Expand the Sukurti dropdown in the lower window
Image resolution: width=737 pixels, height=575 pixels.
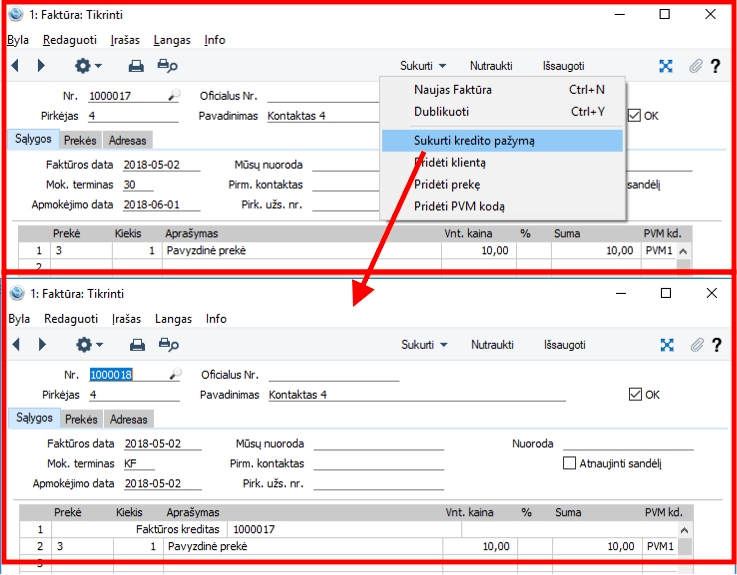(x=424, y=344)
